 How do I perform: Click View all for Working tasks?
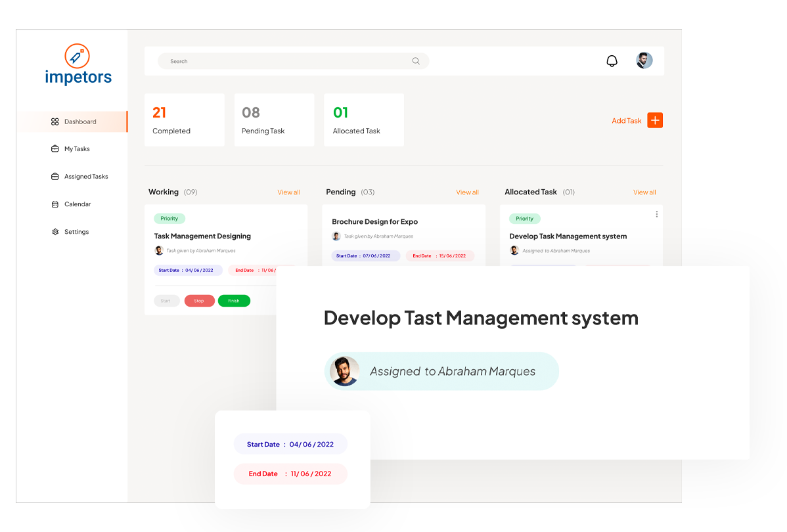(x=288, y=192)
